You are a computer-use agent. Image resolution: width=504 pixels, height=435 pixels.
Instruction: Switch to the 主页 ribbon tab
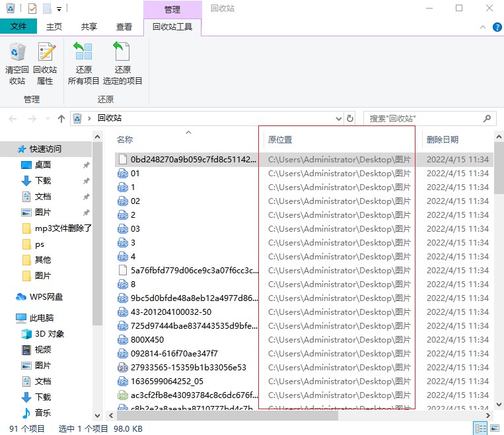pos(54,26)
